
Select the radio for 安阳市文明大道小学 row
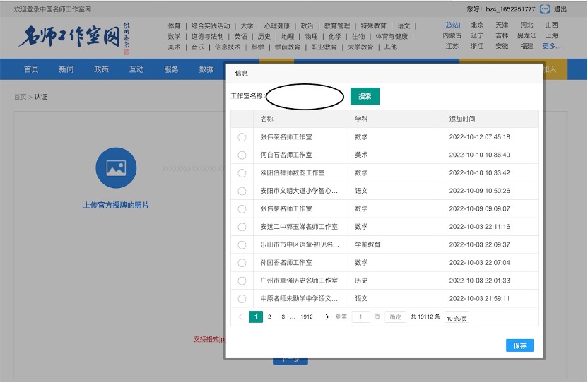click(242, 191)
